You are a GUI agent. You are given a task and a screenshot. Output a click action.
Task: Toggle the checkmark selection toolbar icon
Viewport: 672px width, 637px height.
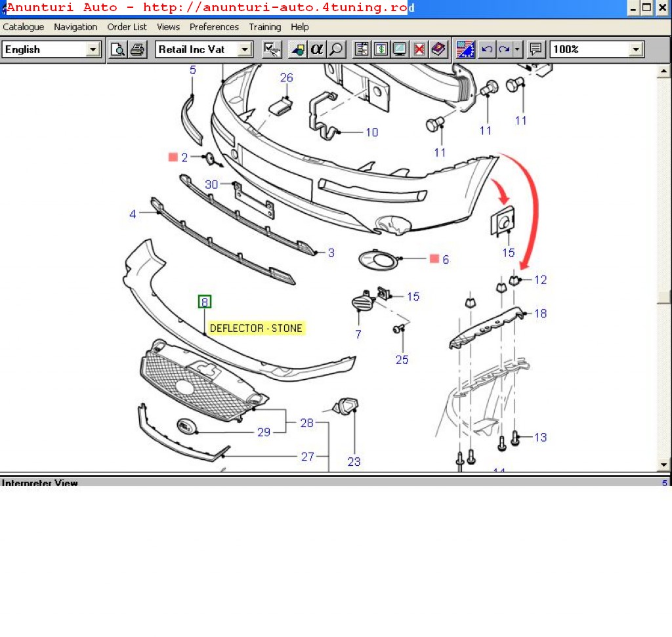tap(272, 50)
